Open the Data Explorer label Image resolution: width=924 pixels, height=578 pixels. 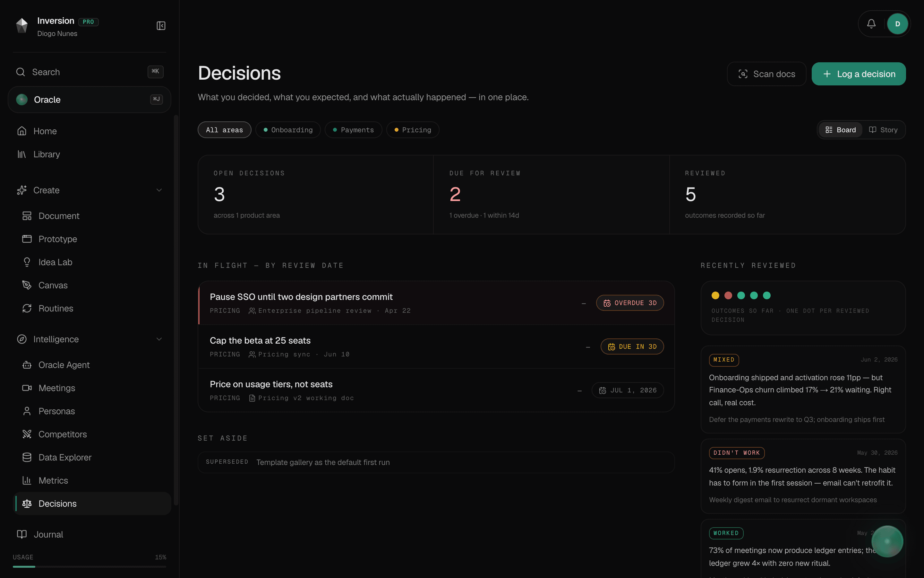65,457
